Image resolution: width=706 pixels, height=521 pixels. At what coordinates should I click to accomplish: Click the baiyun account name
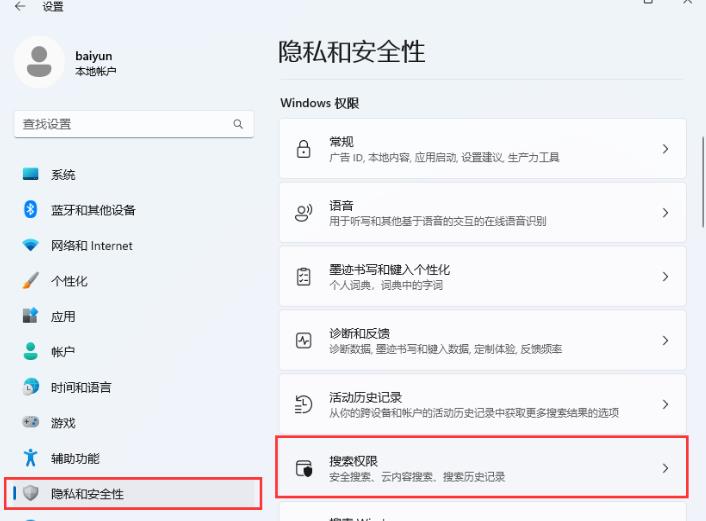click(94, 56)
